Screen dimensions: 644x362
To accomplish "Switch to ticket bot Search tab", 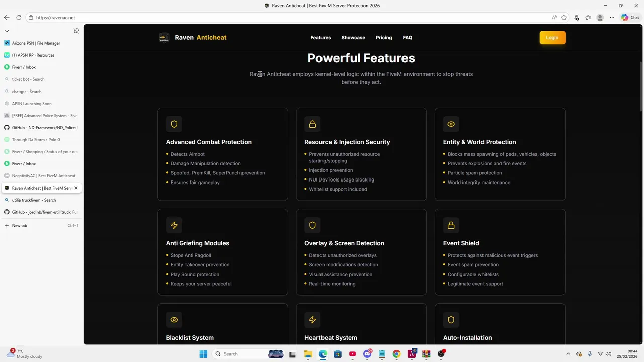I will [x=41, y=79].
